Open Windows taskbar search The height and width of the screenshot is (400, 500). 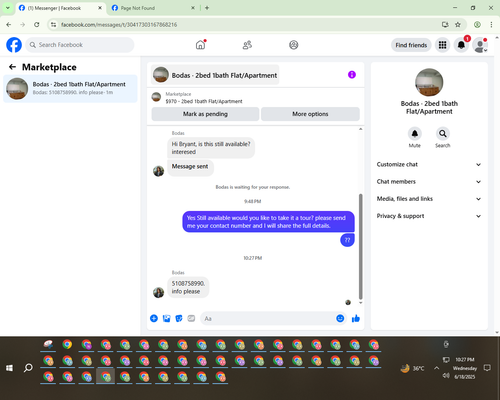(28, 368)
